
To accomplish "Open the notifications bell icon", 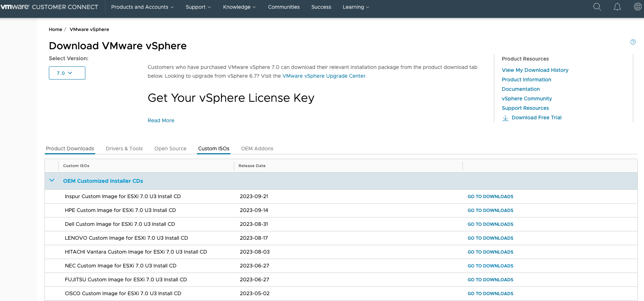I will (617, 7).
